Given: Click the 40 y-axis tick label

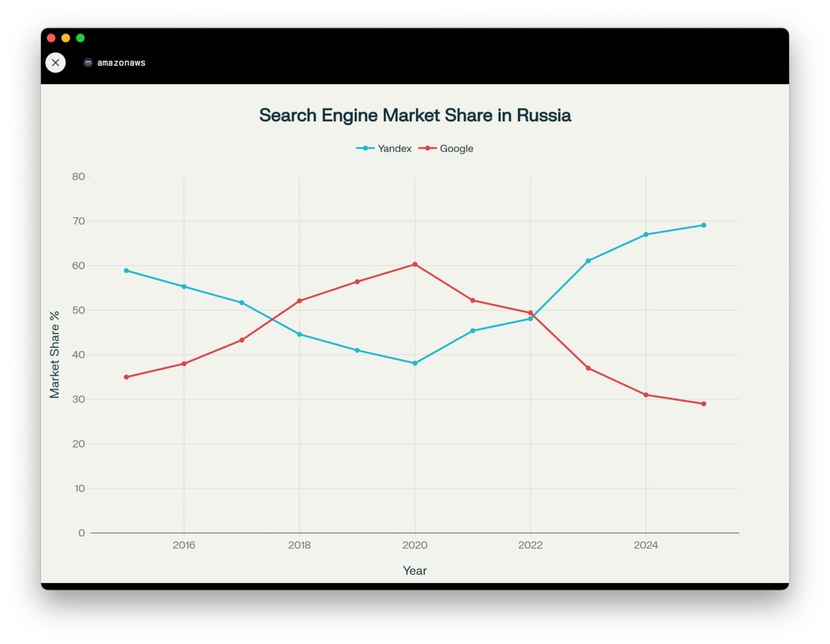Looking at the screenshot, I should point(78,355).
